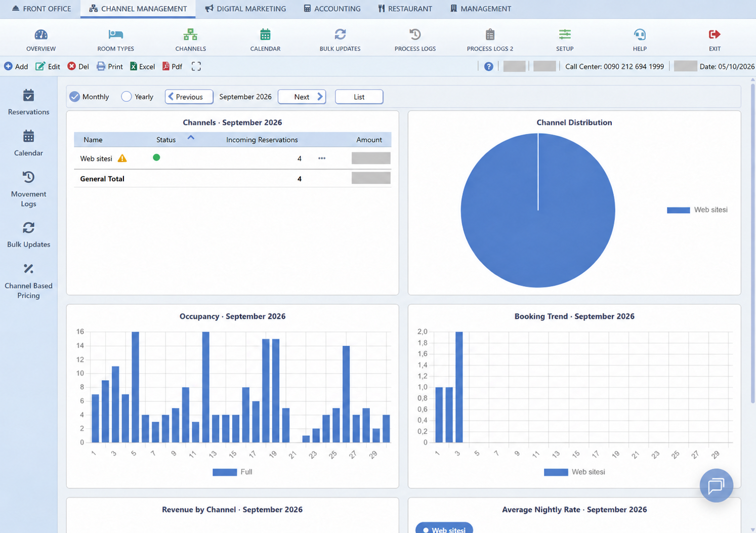Click Print in the toolbar
The height and width of the screenshot is (533, 756).
tap(110, 66)
